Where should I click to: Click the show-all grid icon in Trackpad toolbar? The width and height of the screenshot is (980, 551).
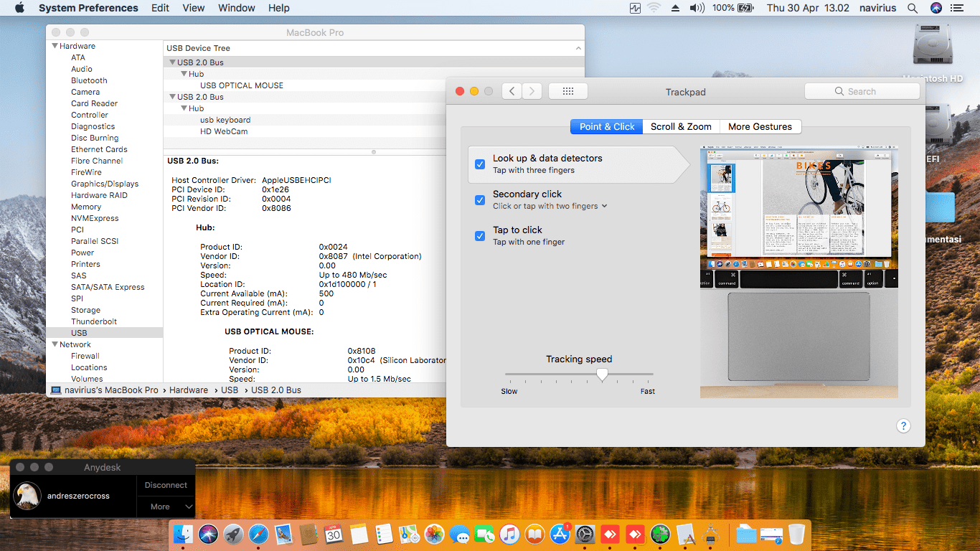567,91
